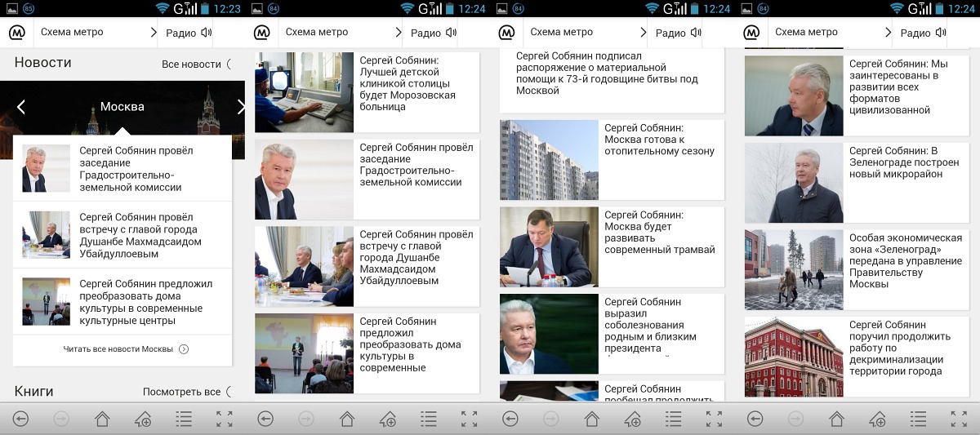Tap fullscreen icon under the Морозовская больница screen
This screenshot has height=435, width=980.
click(x=470, y=419)
